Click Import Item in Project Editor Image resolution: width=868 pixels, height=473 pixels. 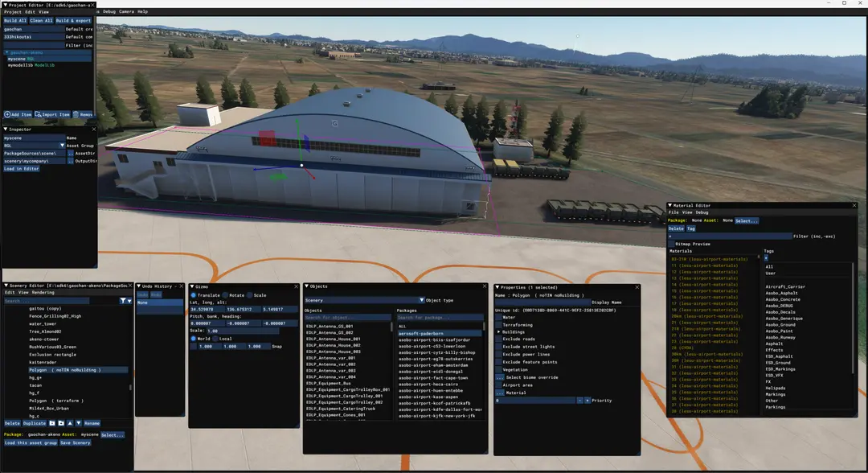52,115
